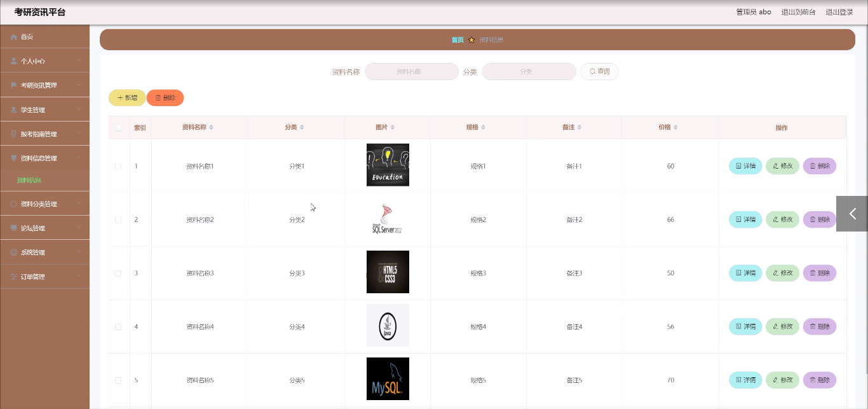The width and height of the screenshot is (868, 409).
Task: Click the monitor icon beside 论坛管理
Action: (x=14, y=228)
